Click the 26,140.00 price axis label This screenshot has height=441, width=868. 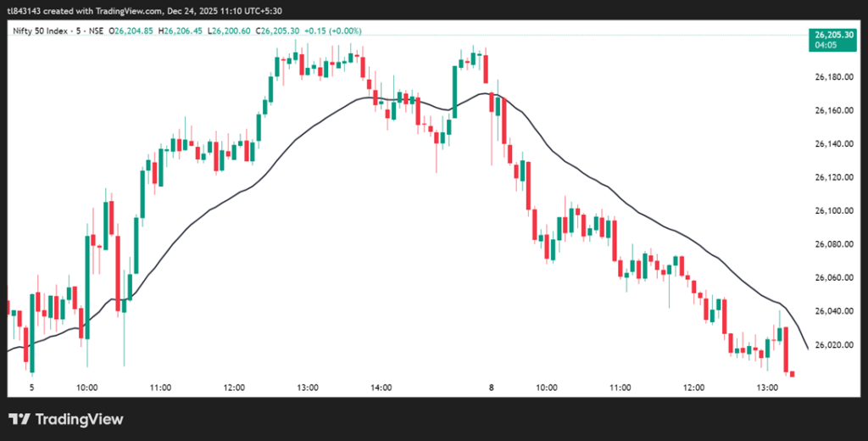coord(833,144)
